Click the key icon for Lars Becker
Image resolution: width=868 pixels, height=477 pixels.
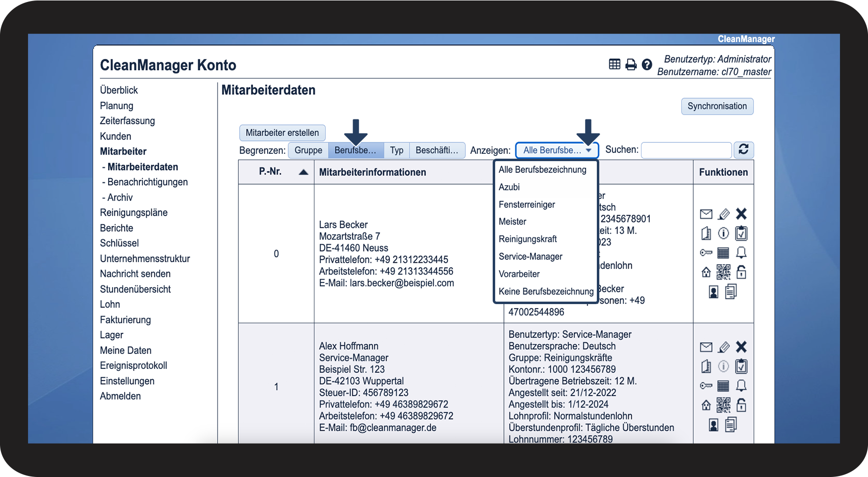[706, 253]
